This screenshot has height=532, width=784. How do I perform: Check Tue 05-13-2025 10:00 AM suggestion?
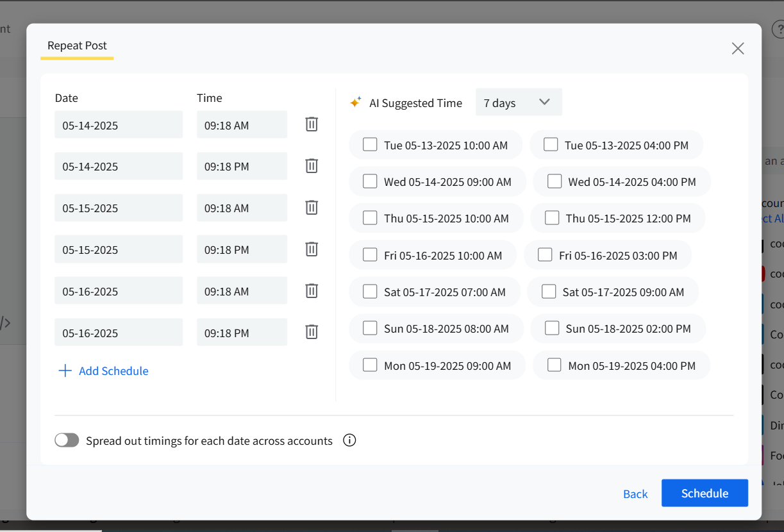(x=370, y=145)
